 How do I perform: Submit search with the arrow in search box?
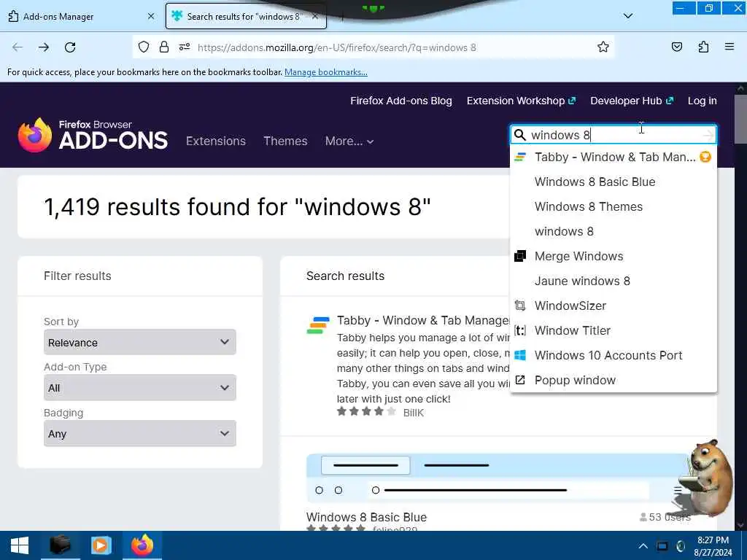tap(708, 135)
